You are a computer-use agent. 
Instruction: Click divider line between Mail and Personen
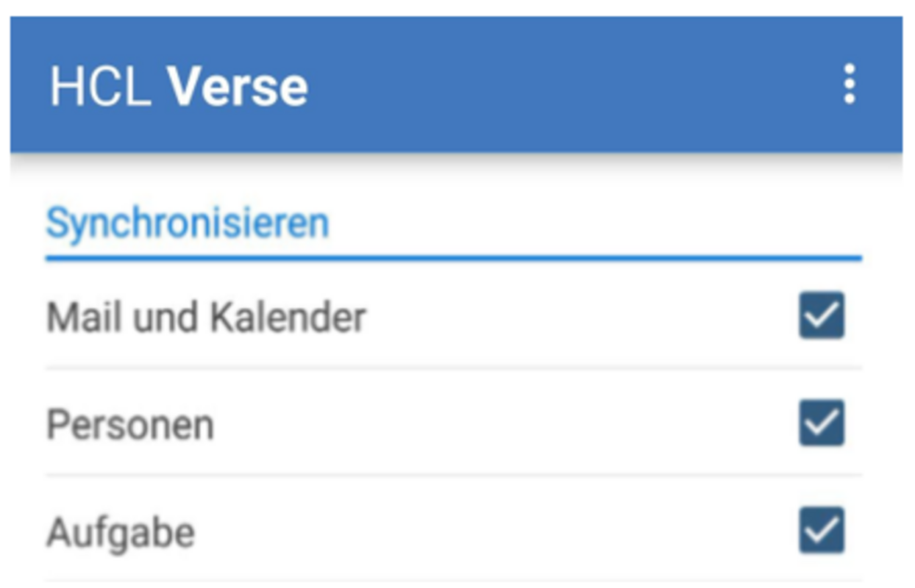point(453,368)
